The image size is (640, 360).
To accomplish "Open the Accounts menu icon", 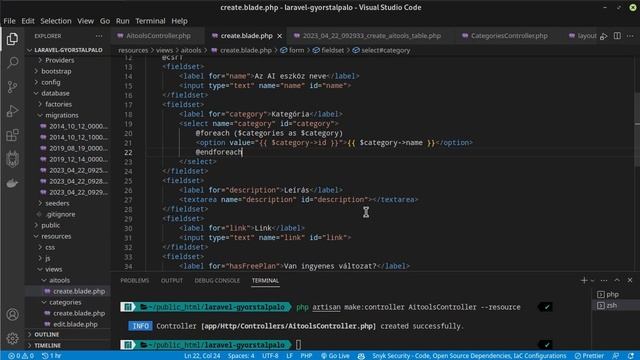I will click(12, 314).
